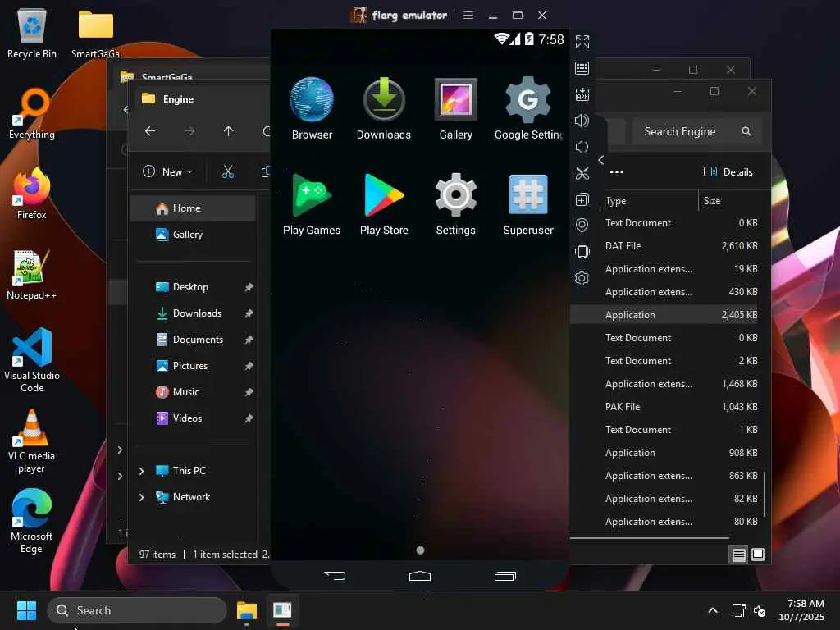The height and width of the screenshot is (630, 840).
Task: Tap the Android recent apps button
Action: click(505, 576)
